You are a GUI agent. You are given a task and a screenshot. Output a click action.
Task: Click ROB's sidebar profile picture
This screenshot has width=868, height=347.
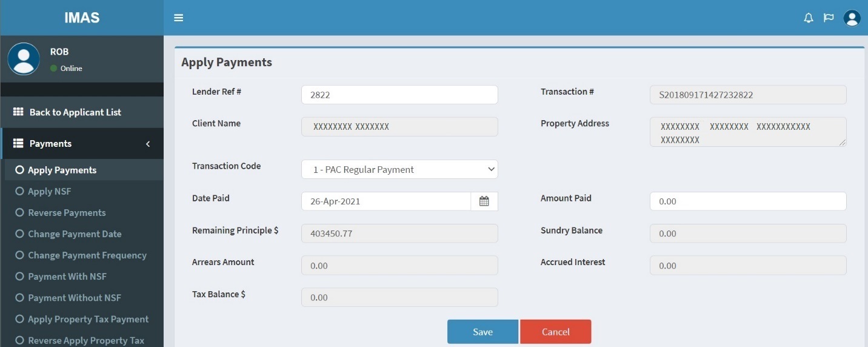point(24,59)
